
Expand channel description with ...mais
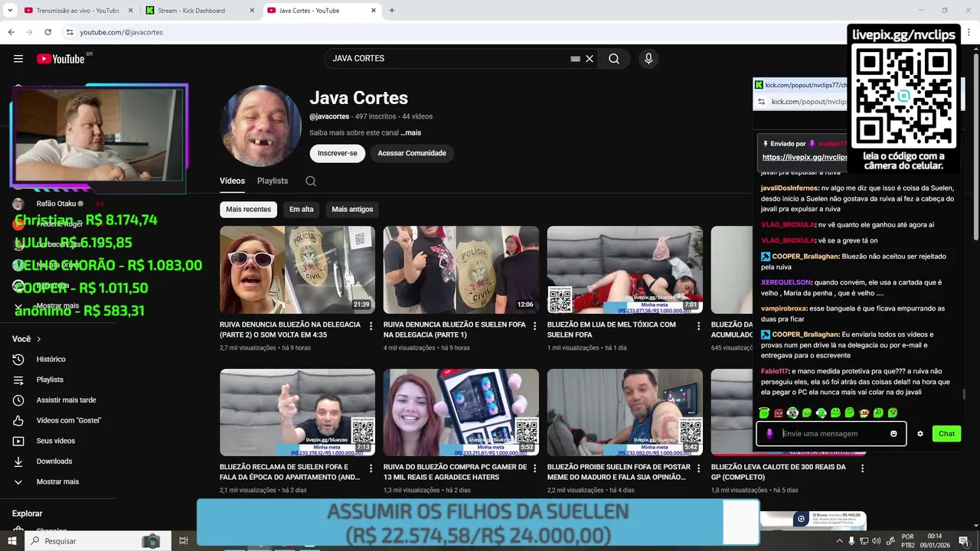[x=411, y=132]
